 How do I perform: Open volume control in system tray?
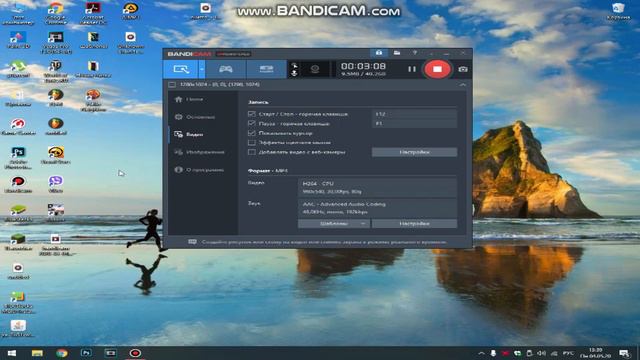541,353
